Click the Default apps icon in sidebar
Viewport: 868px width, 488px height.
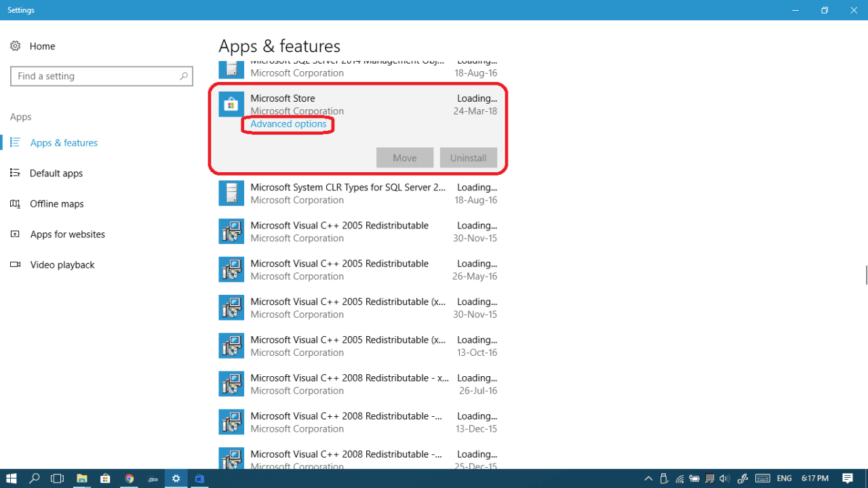click(x=14, y=173)
